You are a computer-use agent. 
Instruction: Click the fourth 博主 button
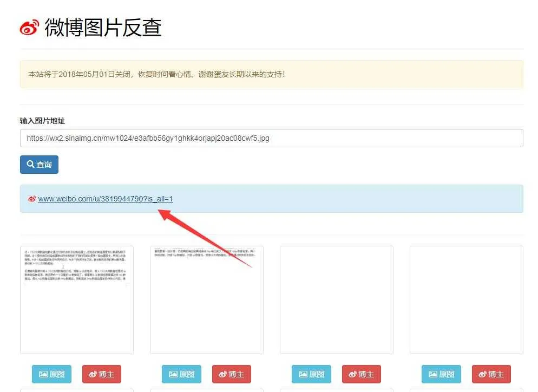[x=491, y=374]
